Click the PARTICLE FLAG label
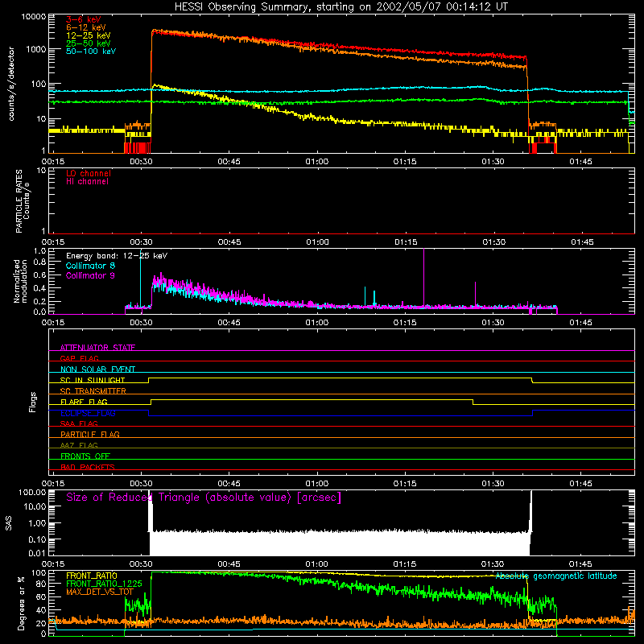The width and height of the screenshot is (644, 644). (x=90, y=434)
